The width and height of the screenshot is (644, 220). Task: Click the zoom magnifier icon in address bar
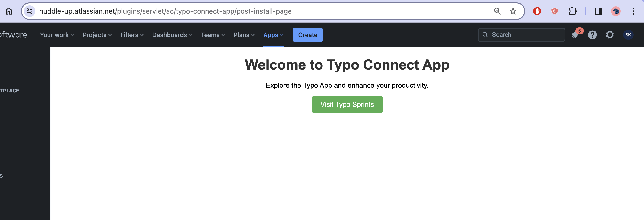click(497, 11)
